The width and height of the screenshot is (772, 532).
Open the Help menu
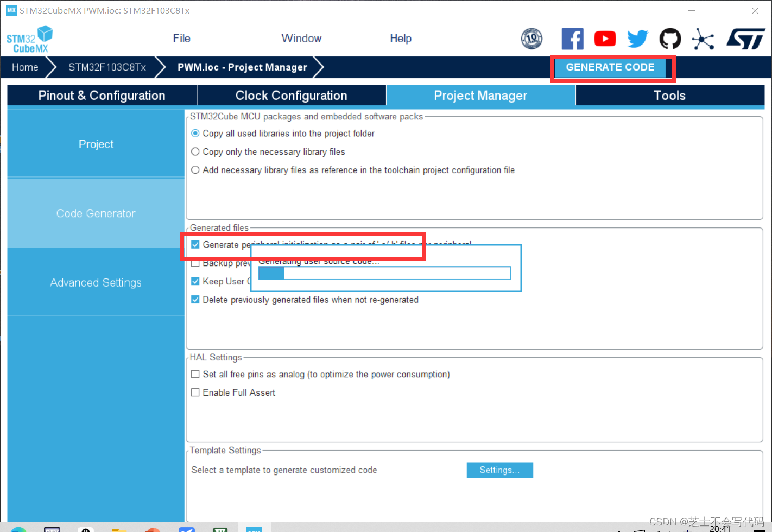(x=401, y=39)
